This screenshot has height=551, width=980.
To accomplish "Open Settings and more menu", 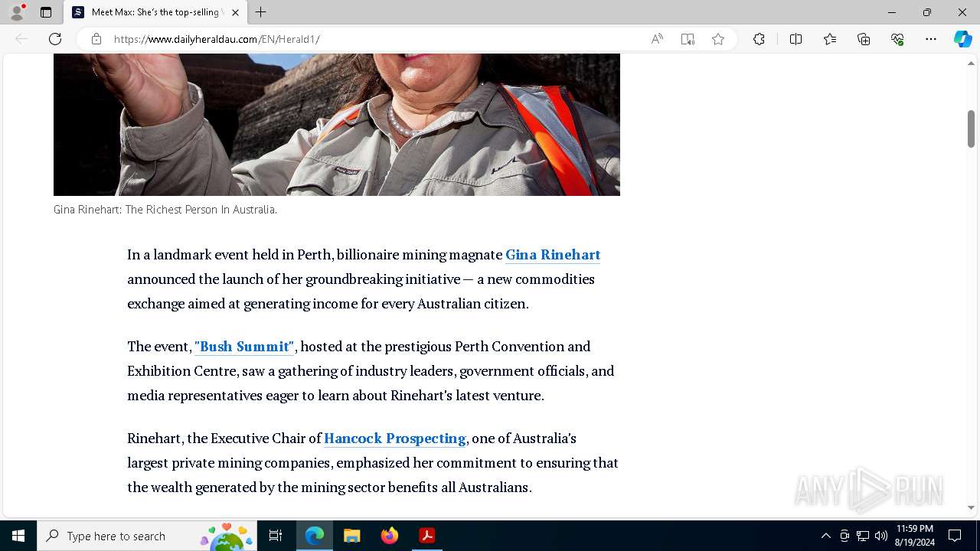I will pyautogui.click(x=931, y=39).
